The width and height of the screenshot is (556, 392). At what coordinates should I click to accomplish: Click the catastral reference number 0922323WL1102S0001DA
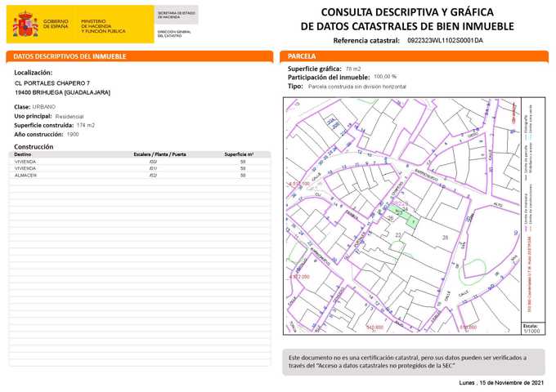pos(445,40)
